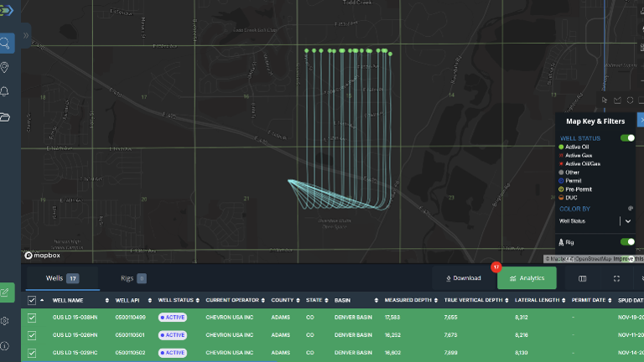Open the search tool in sidebar
The image size is (644, 362).
click(x=7, y=43)
